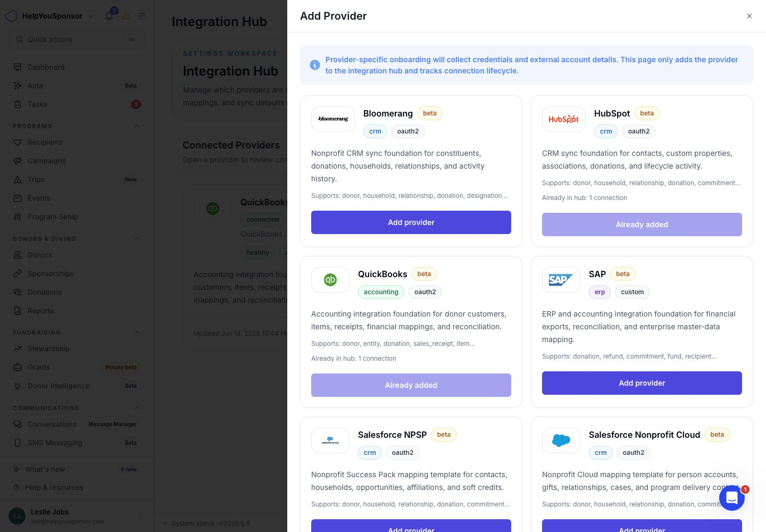
Task: Open the chat support bubble
Action: pyautogui.click(x=732, y=498)
